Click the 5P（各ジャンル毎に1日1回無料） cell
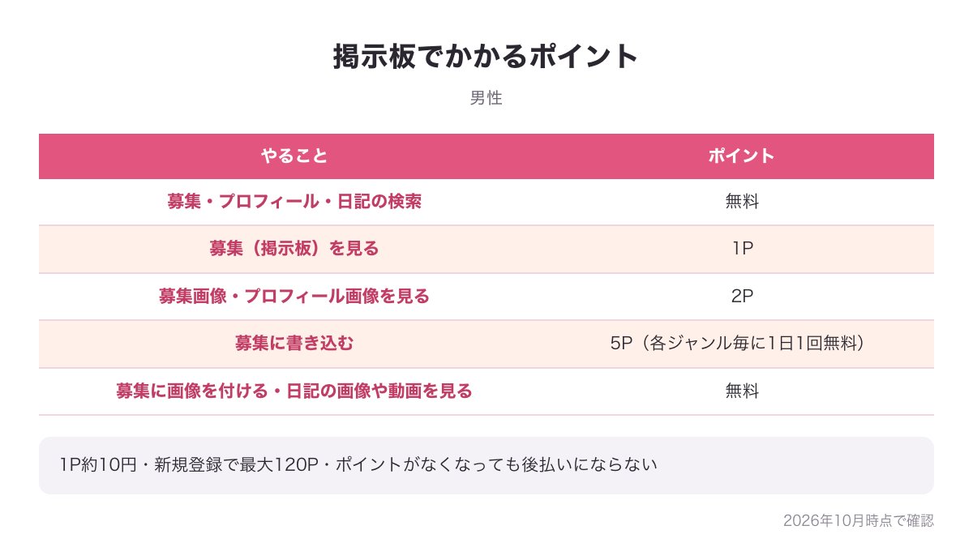The width and height of the screenshot is (973, 560). (742, 344)
